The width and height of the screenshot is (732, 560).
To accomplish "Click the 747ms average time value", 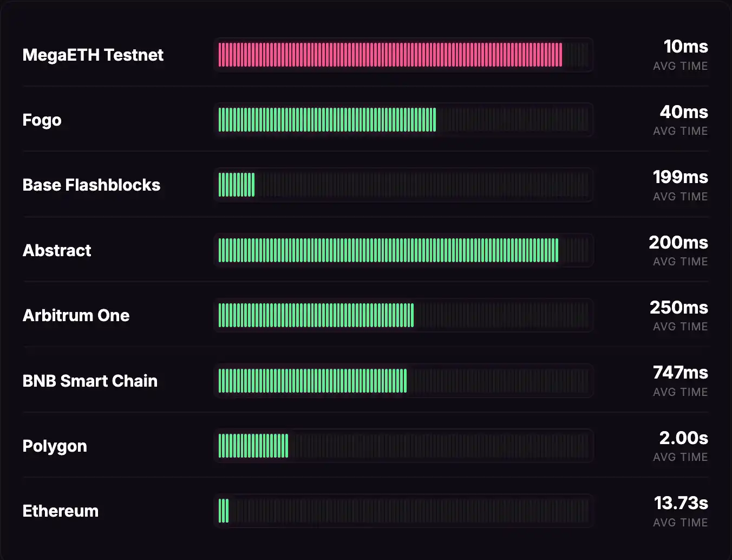I will 680,373.
